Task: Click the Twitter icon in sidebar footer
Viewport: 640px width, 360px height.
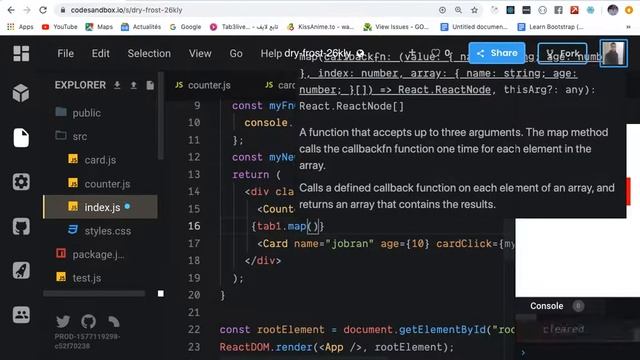Action: 63,322
